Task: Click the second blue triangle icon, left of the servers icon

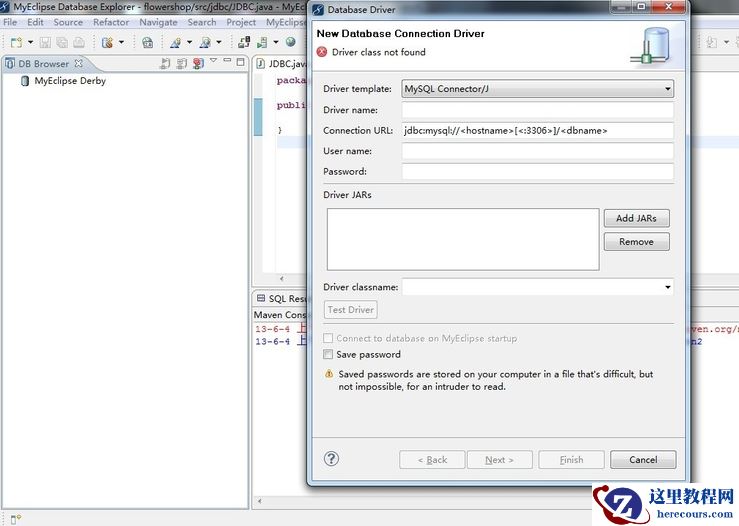Action: 205,42
